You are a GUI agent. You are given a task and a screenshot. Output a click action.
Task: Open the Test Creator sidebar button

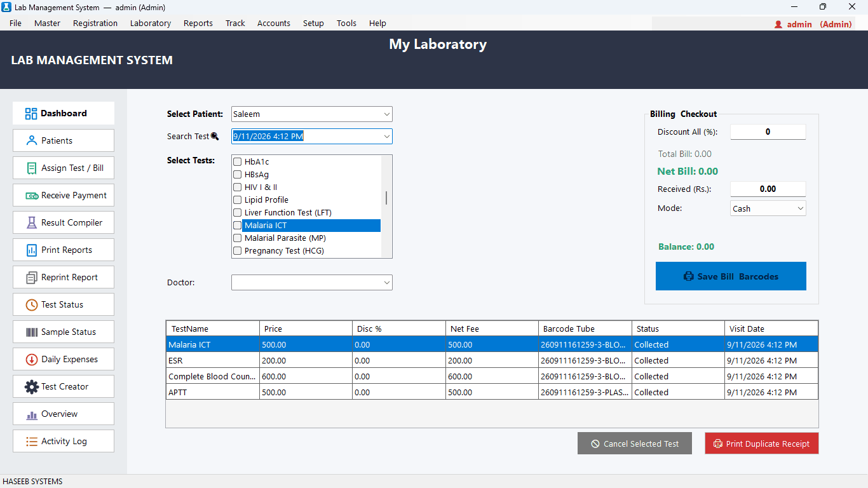tap(64, 386)
